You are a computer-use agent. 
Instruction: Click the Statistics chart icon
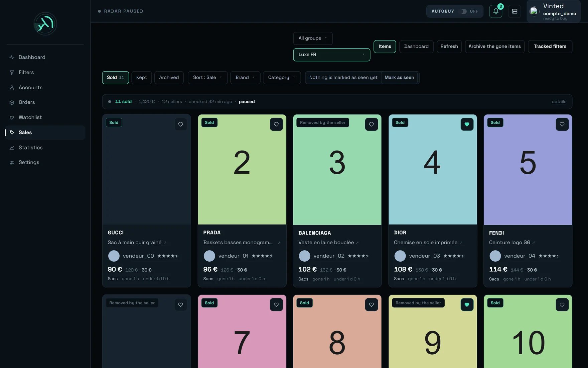pyautogui.click(x=12, y=148)
